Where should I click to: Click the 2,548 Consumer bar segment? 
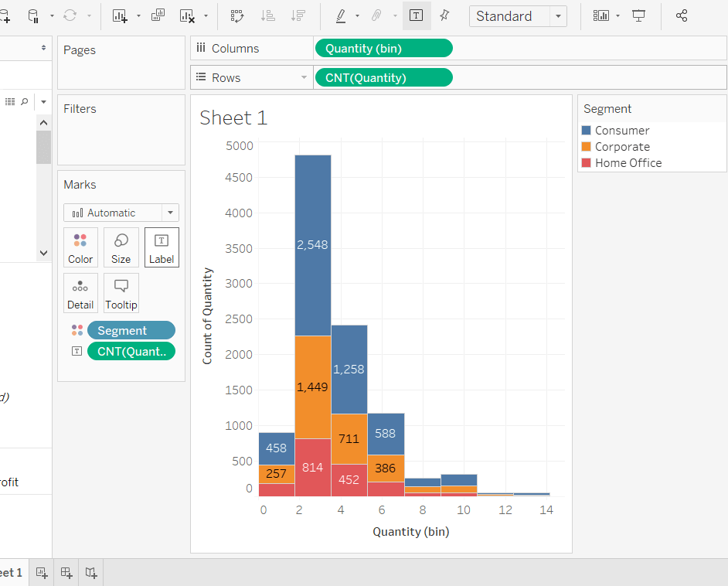coord(313,245)
